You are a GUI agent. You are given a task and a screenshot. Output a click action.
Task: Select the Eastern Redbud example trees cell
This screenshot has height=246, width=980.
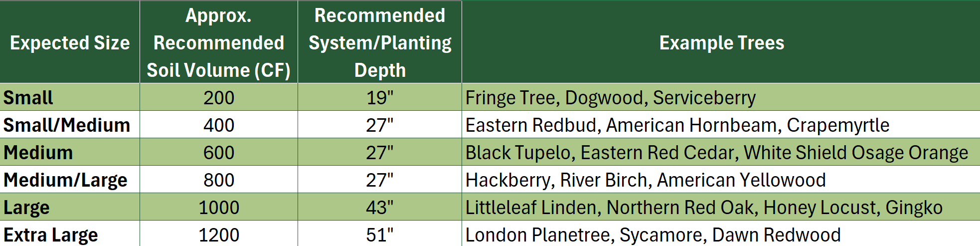click(x=721, y=124)
